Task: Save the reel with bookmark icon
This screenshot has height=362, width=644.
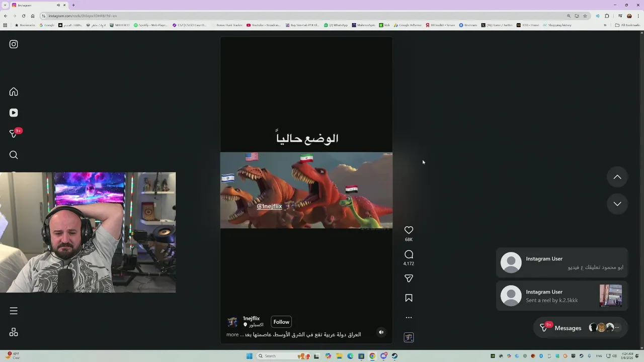Action: click(x=409, y=298)
